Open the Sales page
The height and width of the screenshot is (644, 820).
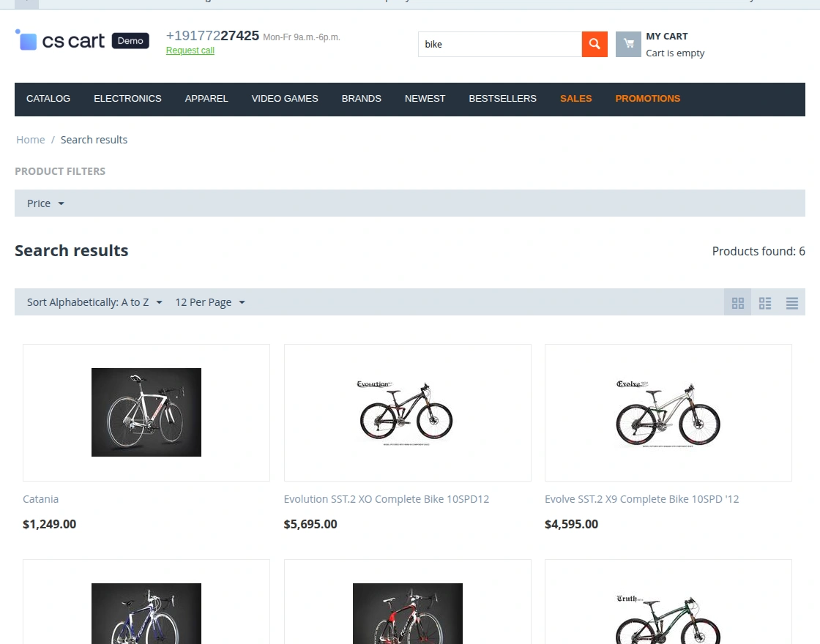[575, 99]
